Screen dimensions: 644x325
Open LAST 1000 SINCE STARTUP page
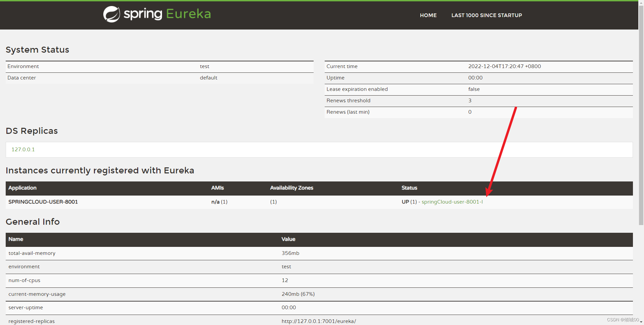486,15
